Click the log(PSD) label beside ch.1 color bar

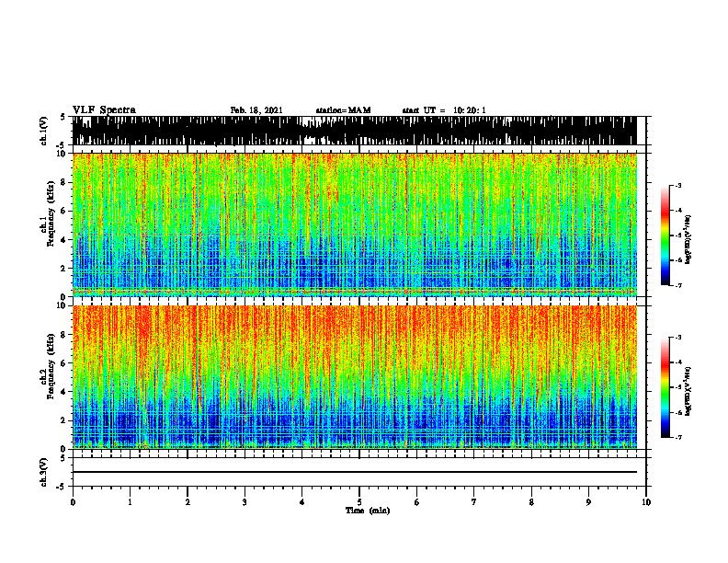coord(688,240)
